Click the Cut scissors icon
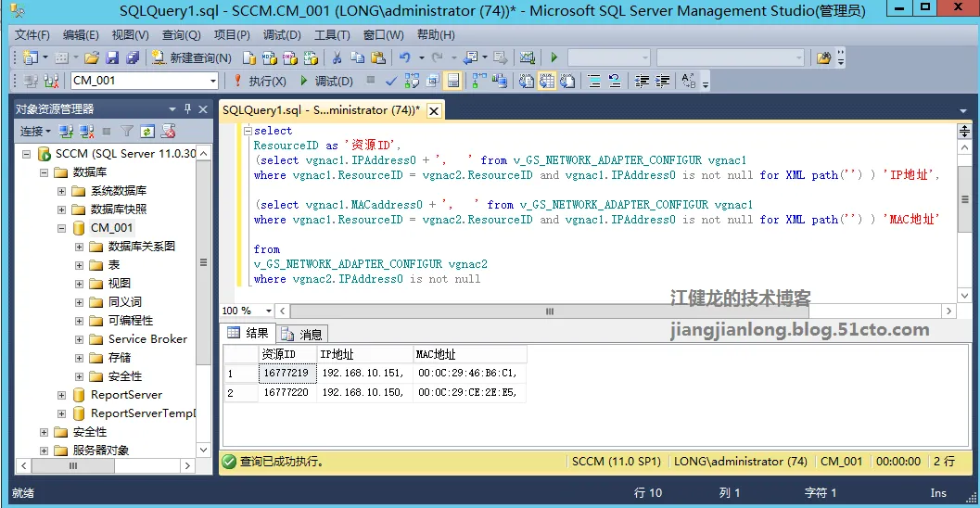 coord(337,58)
